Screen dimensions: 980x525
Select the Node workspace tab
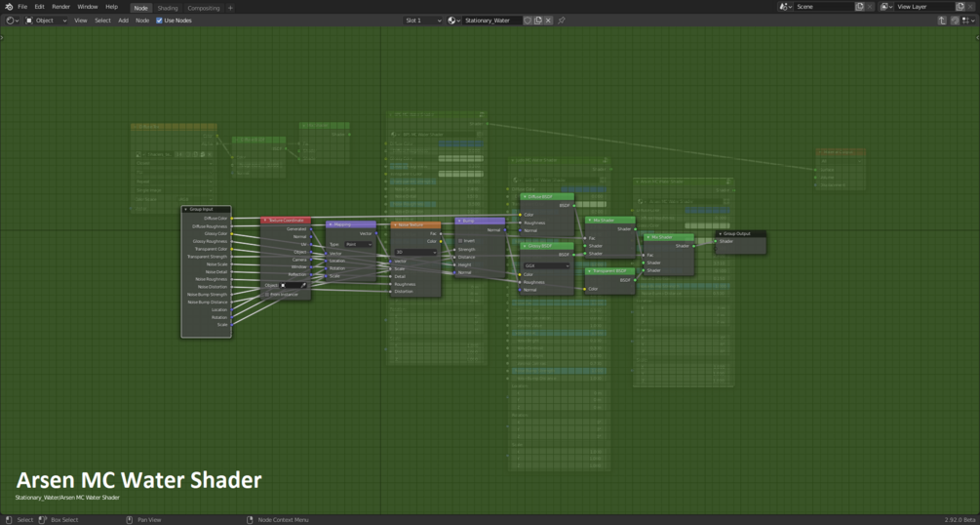coord(140,8)
